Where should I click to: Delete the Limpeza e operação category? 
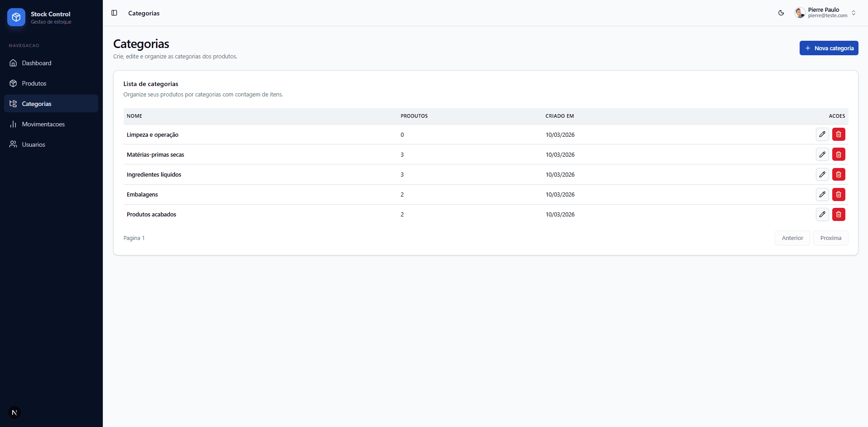click(x=838, y=134)
